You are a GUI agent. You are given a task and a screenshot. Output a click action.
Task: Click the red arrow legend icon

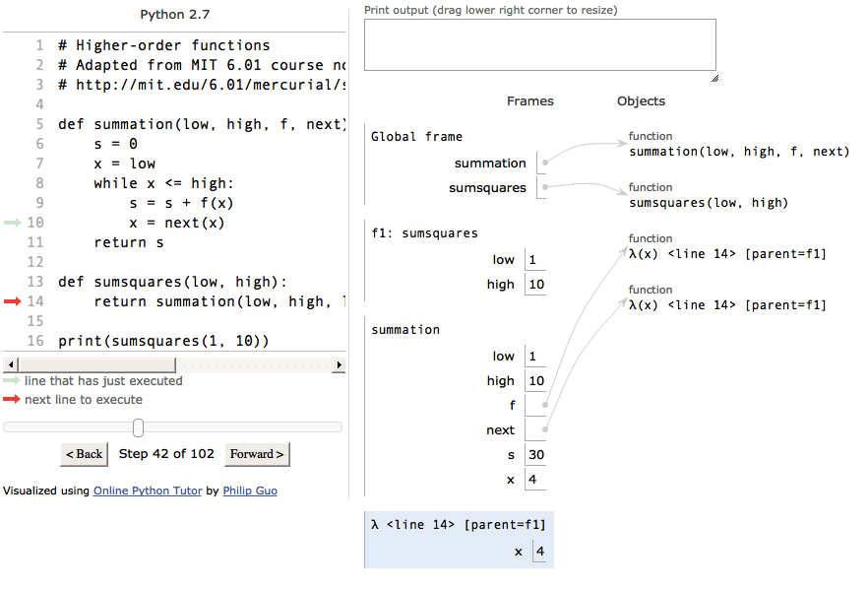pos(12,399)
